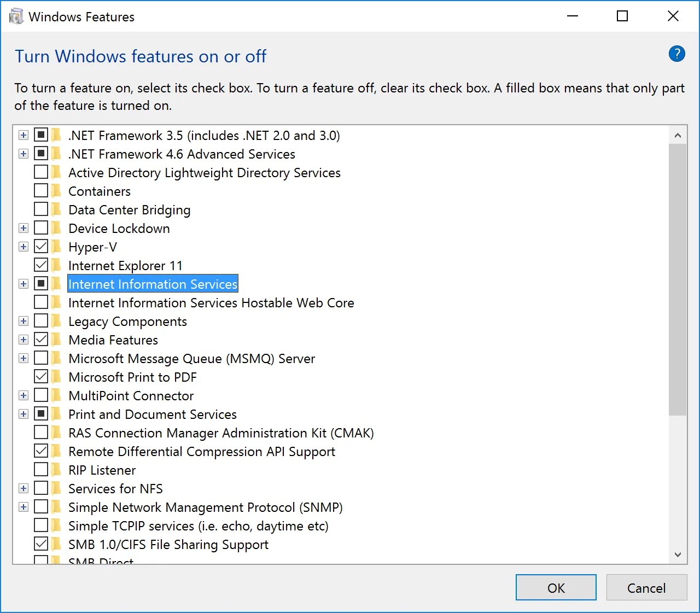700x613 pixels.
Task: Click the folder icon beside Internet Information Services
Action: click(56, 284)
